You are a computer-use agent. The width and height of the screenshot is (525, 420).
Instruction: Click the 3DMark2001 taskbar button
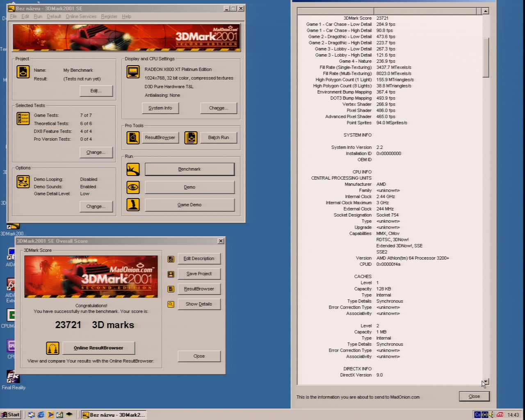click(114, 415)
